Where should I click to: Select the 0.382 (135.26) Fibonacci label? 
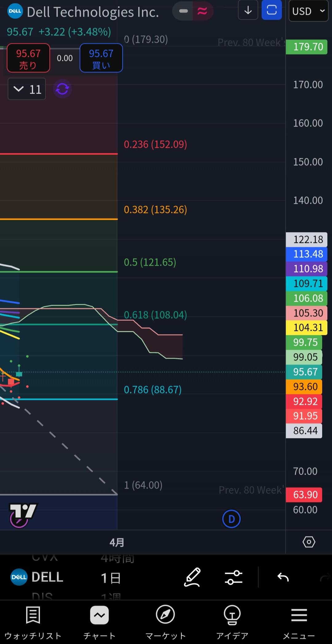(155, 209)
